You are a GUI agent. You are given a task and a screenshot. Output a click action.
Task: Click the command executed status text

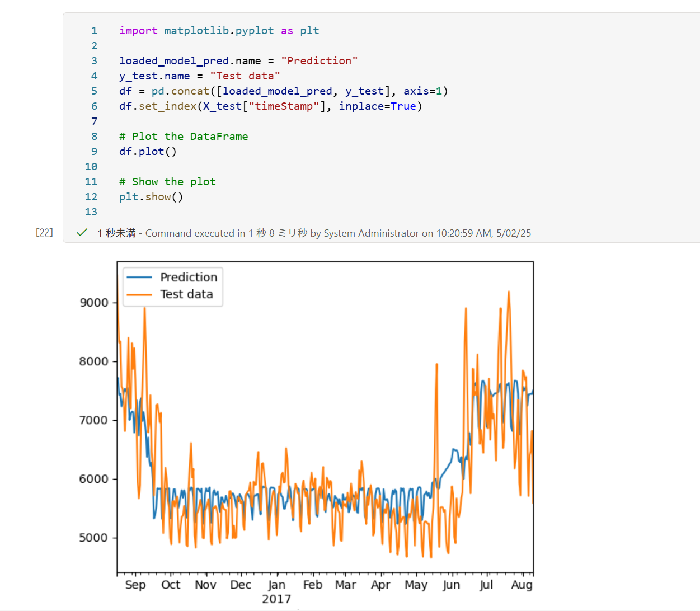[x=314, y=233]
